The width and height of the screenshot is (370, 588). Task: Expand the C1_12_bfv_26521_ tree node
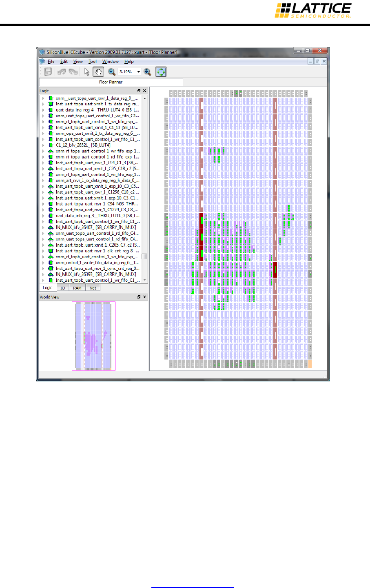43,145
